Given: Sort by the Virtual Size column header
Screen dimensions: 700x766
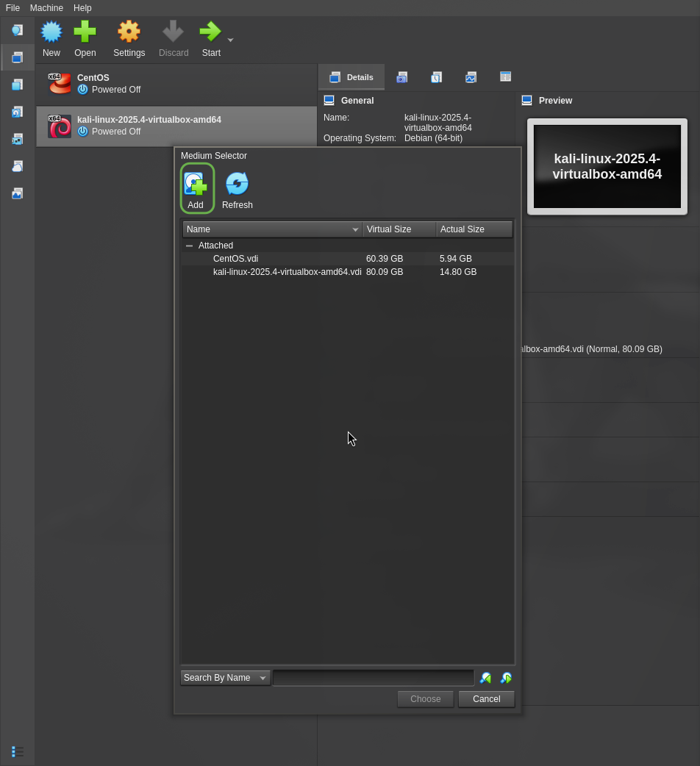Looking at the screenshot, I should 399,229.
